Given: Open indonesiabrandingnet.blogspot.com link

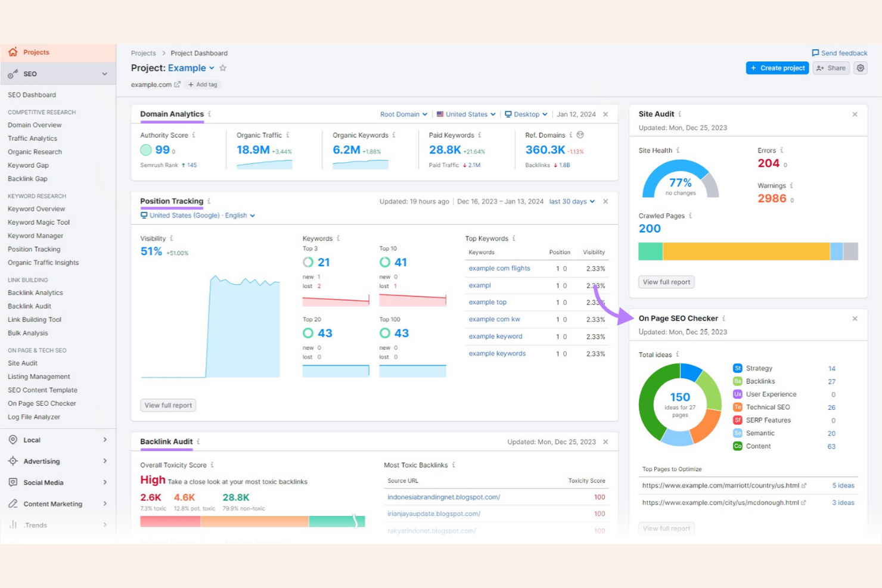Looking at the screenshot, I should [444, 497].
